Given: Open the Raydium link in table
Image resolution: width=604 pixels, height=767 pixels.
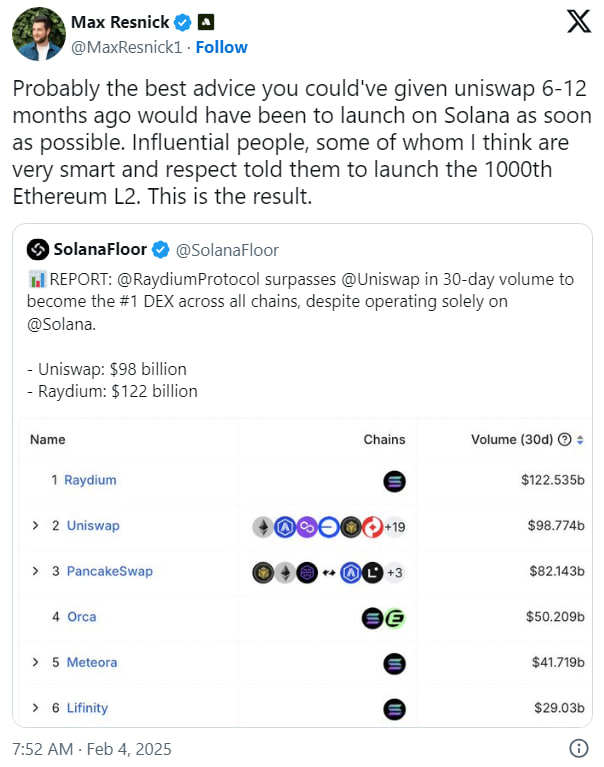Looking at the screenshot, I should pos(90,480).
